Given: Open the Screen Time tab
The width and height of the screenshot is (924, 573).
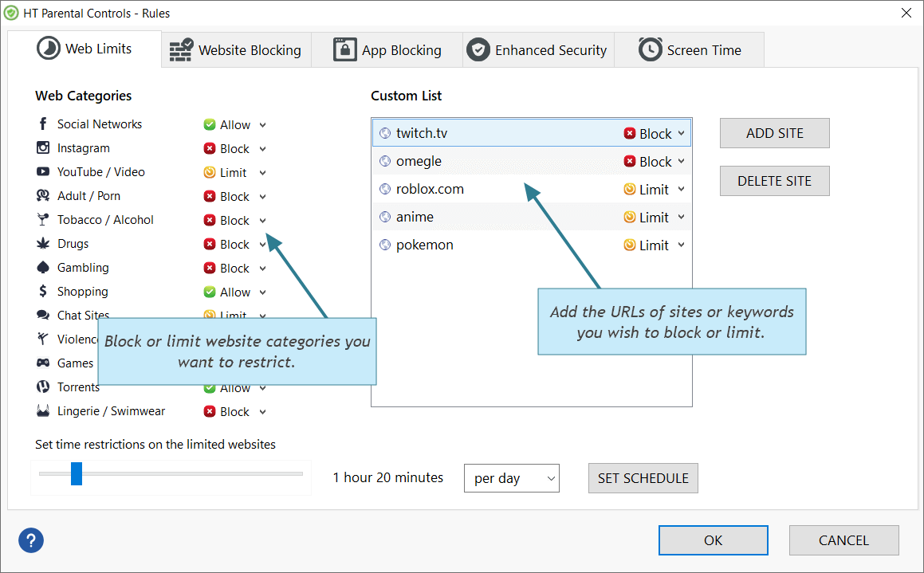Looking at the screenshot, I should (x=690, y=50).
